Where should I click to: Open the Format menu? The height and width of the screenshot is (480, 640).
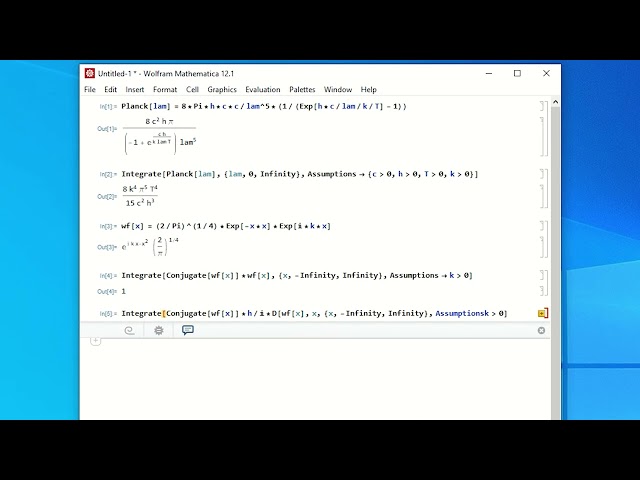(x=165, y=89)
